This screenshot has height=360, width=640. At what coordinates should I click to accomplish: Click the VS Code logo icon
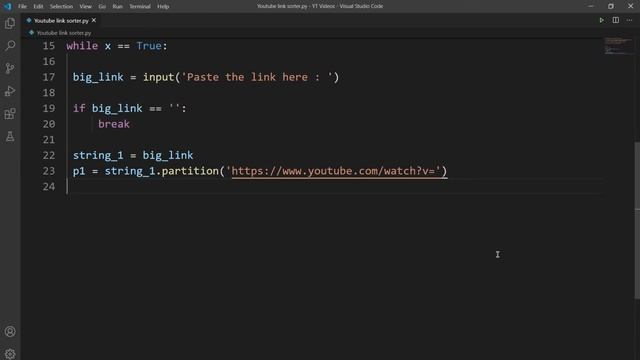pos(7,6)
